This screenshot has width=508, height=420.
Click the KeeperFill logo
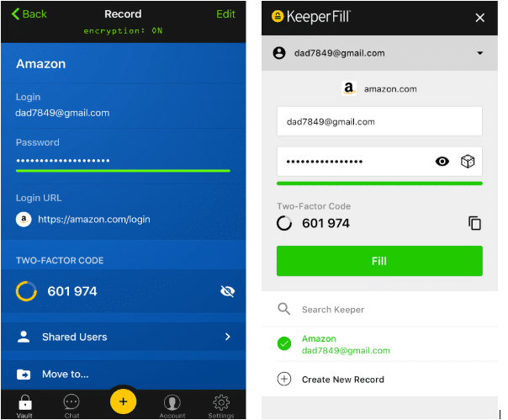(x=311, y=17)
